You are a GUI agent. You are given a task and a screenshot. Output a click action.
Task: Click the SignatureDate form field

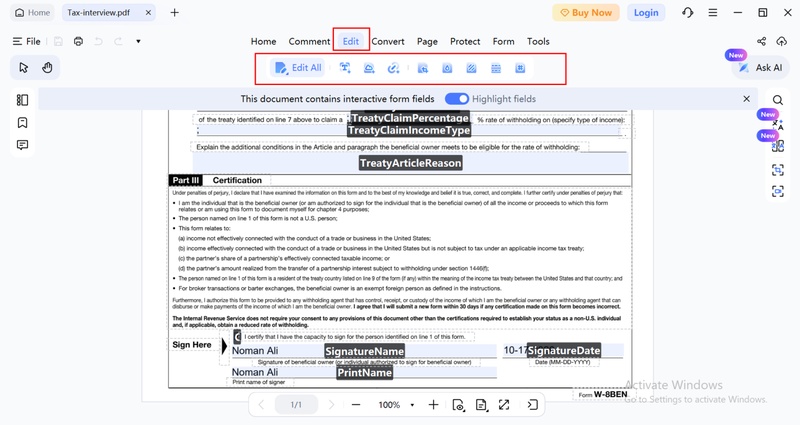pos(563,351)
